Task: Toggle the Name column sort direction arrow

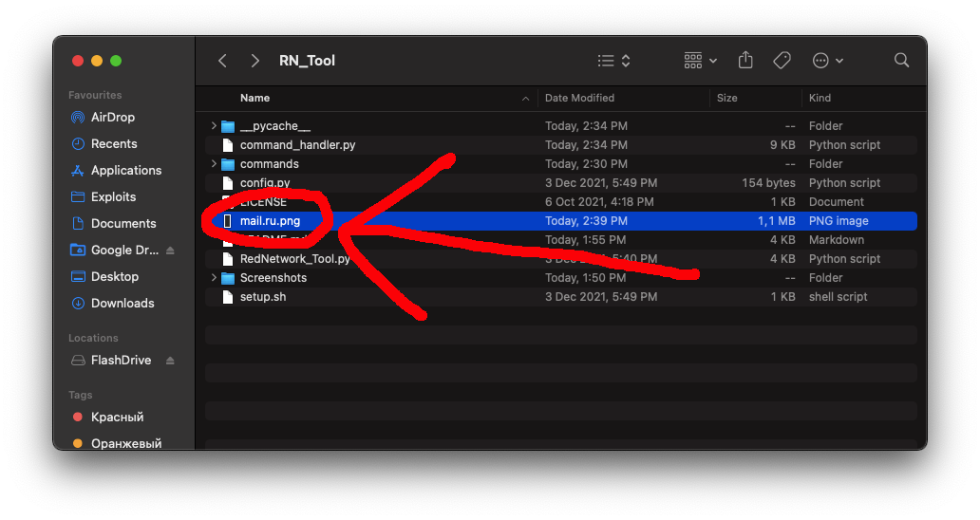Action: coord(525,99)
